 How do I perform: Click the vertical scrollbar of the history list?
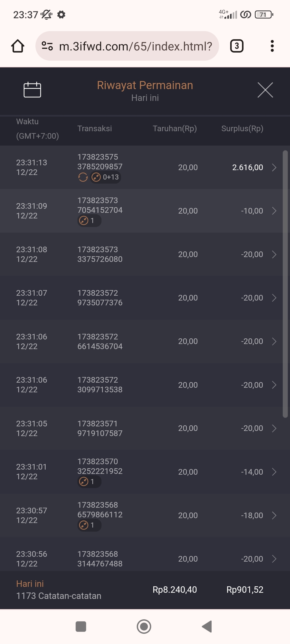point(285,284)
